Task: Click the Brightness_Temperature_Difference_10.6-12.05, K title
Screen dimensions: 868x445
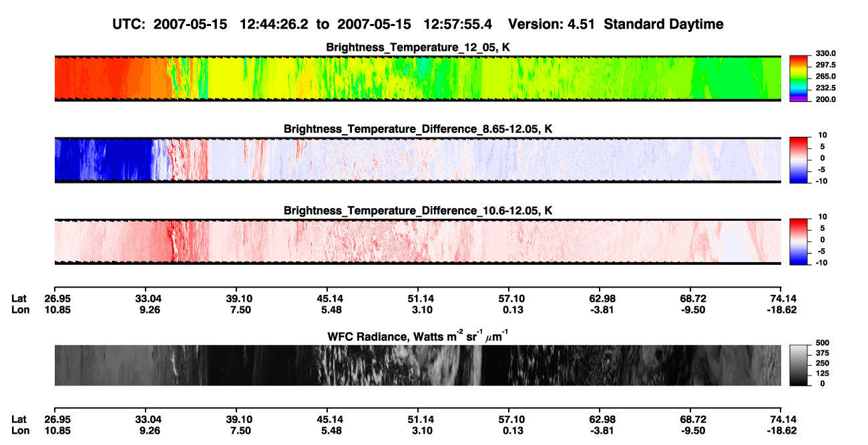Action: coord(418,211)
